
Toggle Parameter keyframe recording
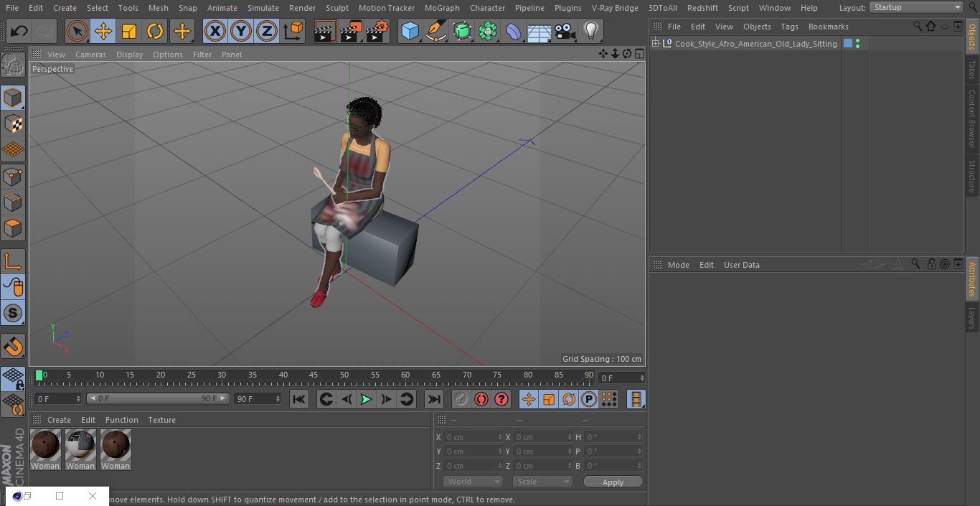(x=589, y=399)
